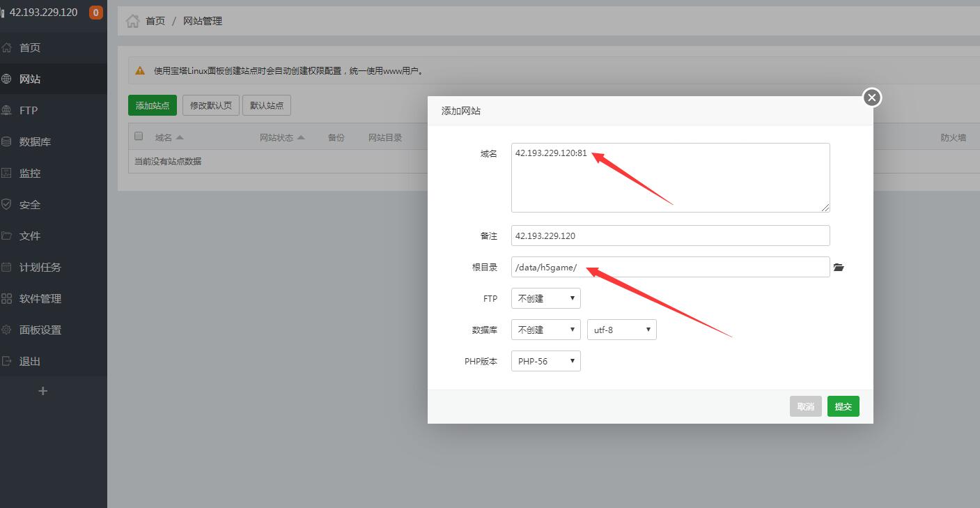The image size is (980, 508).
Task: Expand the FTP creation dropdown
Action: [545, 298]
